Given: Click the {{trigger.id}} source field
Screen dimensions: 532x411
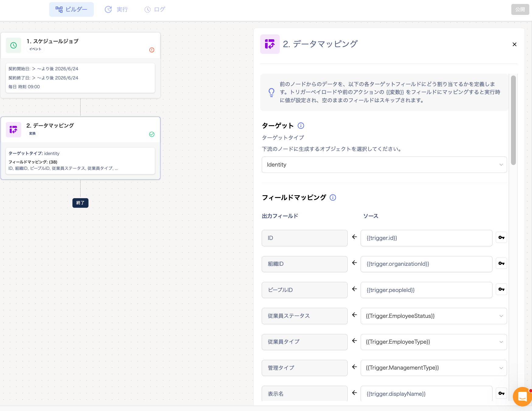Looking at the screenshot, I should (426, 238).
